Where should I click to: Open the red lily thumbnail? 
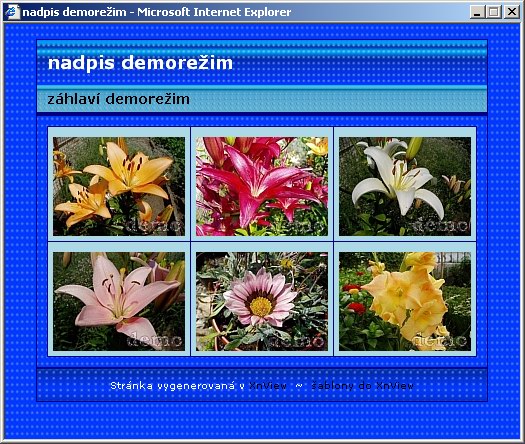[x=262, y=187]
